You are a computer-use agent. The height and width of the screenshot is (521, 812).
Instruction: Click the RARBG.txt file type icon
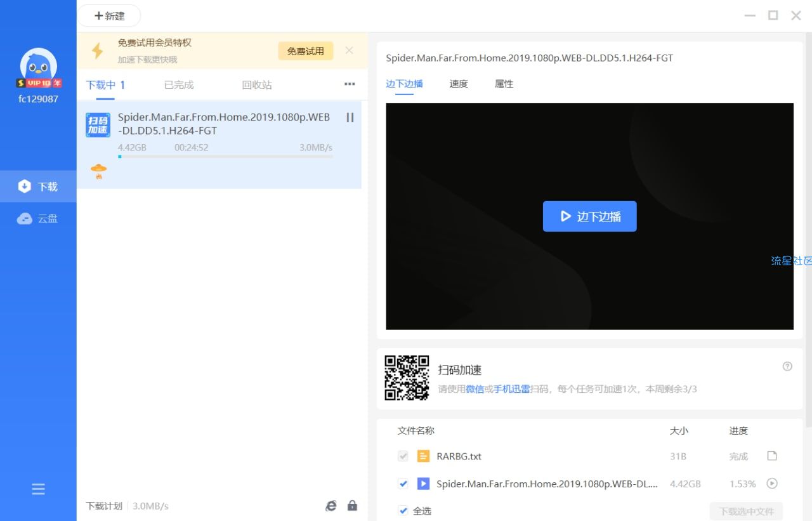(423, 456)
